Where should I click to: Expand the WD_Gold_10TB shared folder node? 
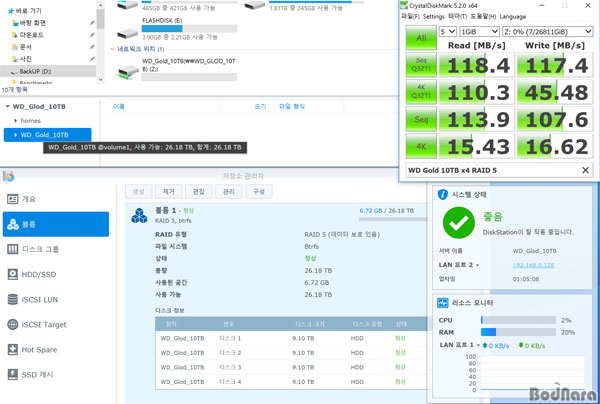16,135
